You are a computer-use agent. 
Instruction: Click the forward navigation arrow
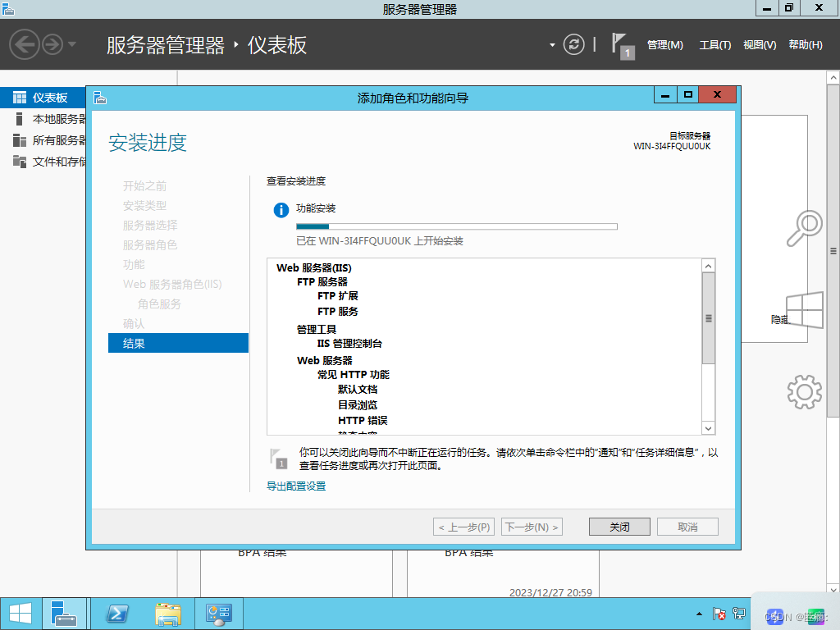click(52, 44)
